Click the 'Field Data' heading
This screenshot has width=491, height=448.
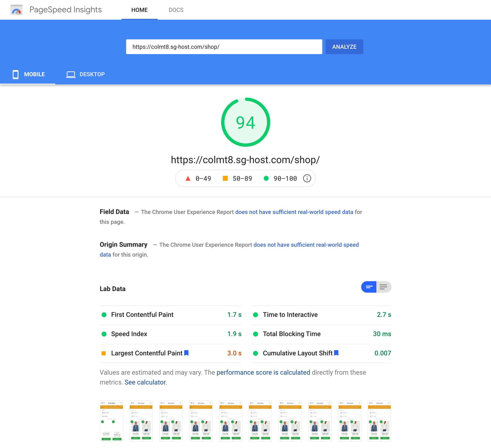point(114,212)
